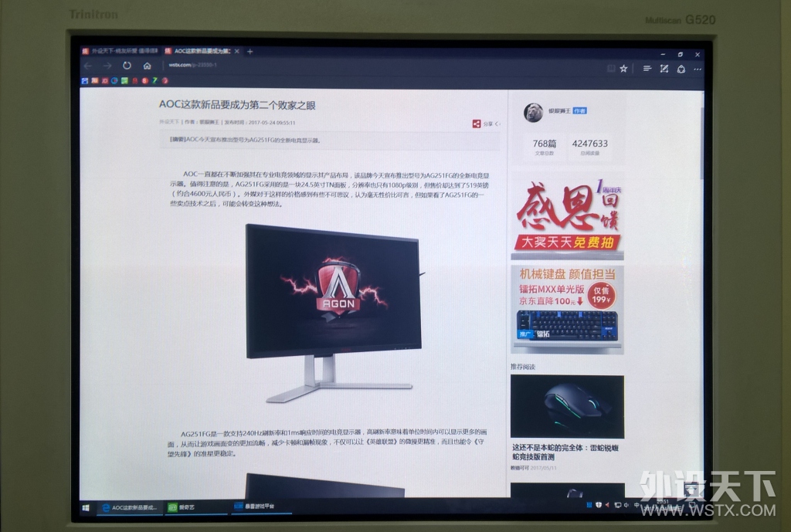
Task: Share the page via the toolbar share icon
Action: [682, 69]
